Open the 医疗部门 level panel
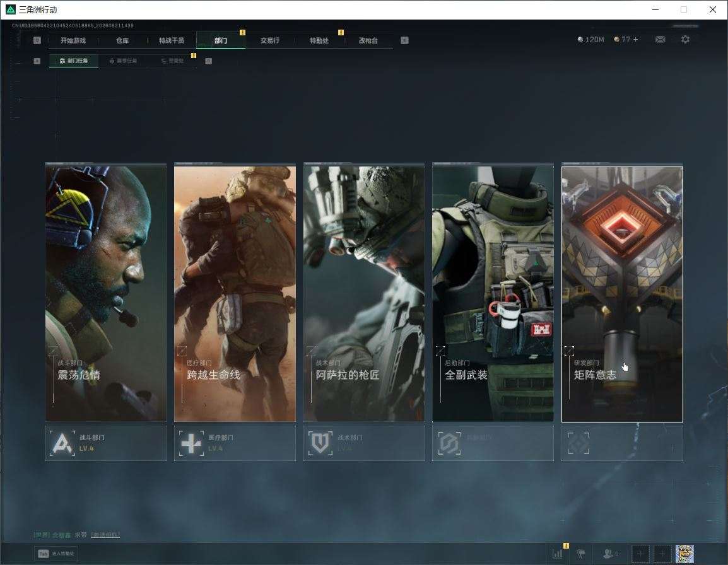 [235, 443]
